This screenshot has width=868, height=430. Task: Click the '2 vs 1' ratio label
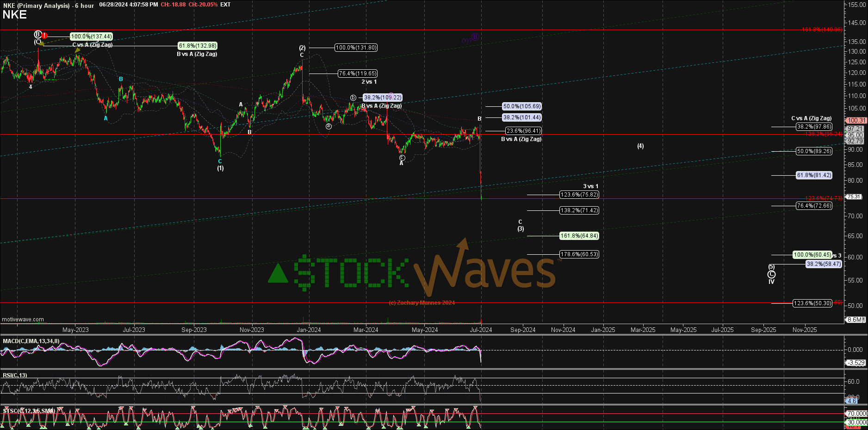[369, 82]
